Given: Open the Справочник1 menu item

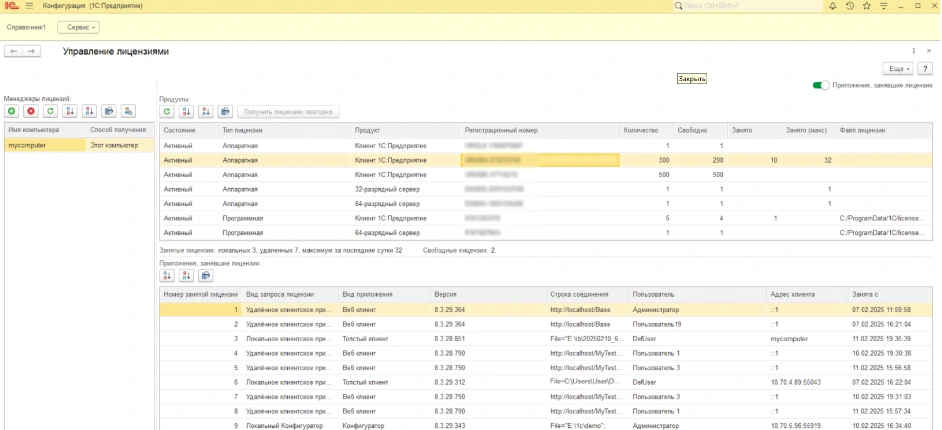Looking at the screenshot, I should pyautogui.click(x=27, y=27).
